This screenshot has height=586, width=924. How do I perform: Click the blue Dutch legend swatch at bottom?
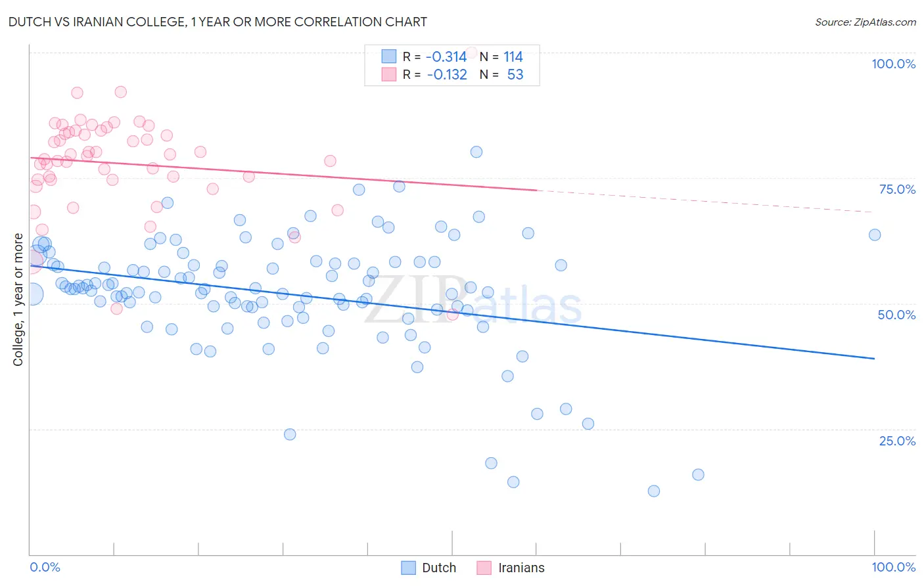click(408, 568)
